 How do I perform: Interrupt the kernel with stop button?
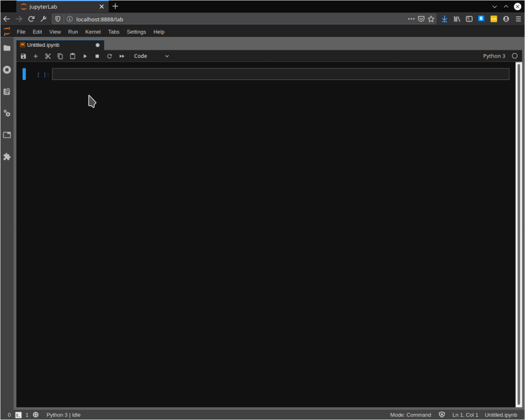coord(97,56)
